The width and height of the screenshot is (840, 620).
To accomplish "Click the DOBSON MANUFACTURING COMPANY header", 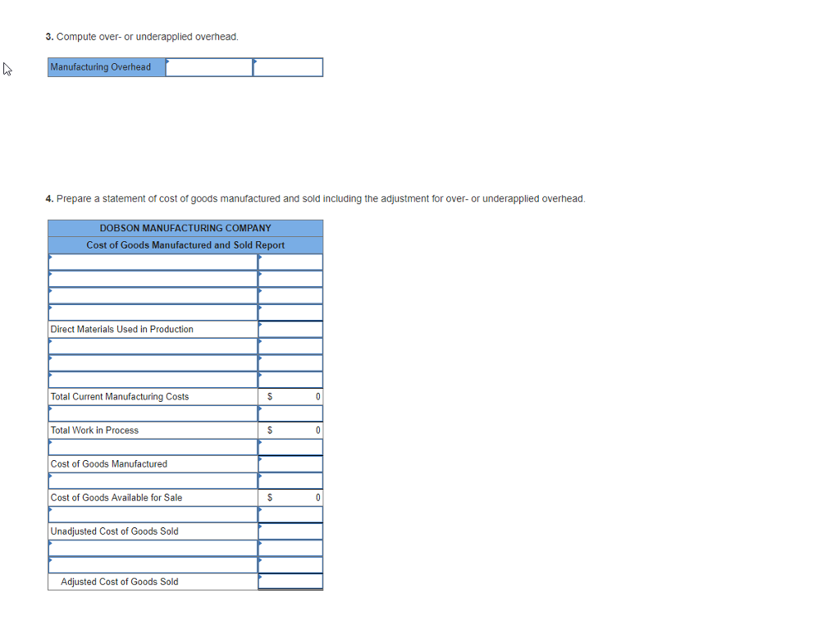I will pos(185,229).
